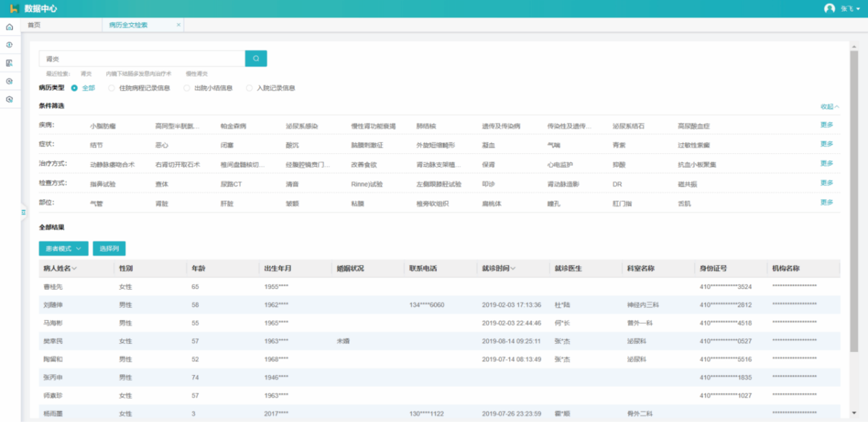Click the 数据中心 logo icon

click(x=13, y=9)
